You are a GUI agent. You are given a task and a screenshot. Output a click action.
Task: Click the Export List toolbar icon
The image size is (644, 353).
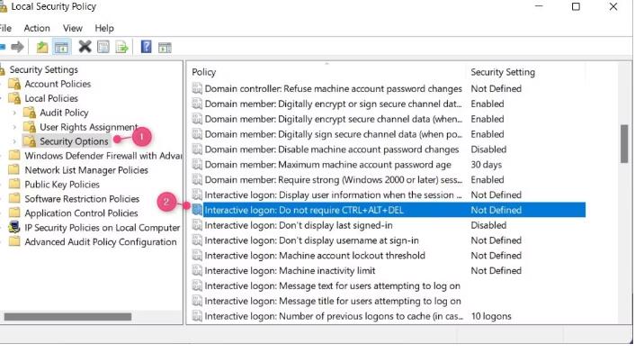click(121, 47)
